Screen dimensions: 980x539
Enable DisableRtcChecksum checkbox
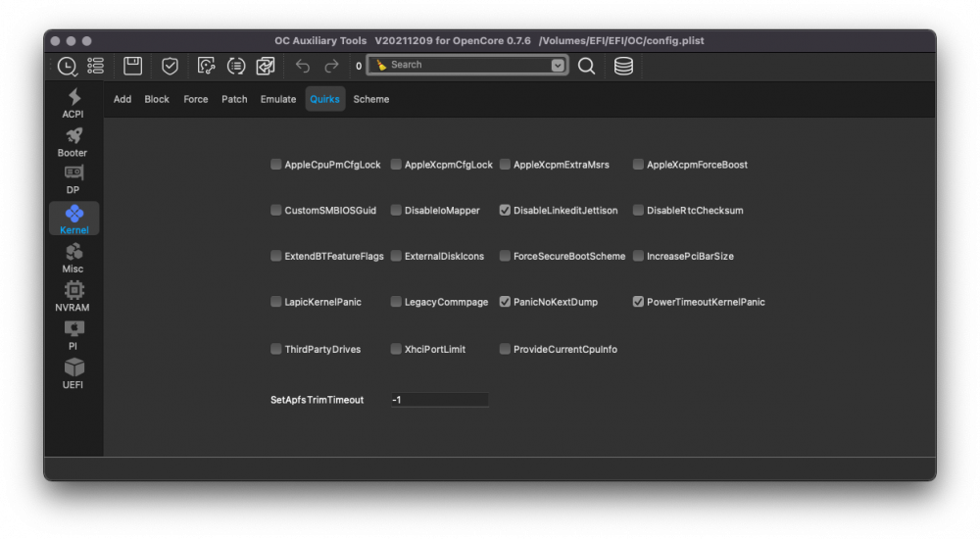[638, 210]
